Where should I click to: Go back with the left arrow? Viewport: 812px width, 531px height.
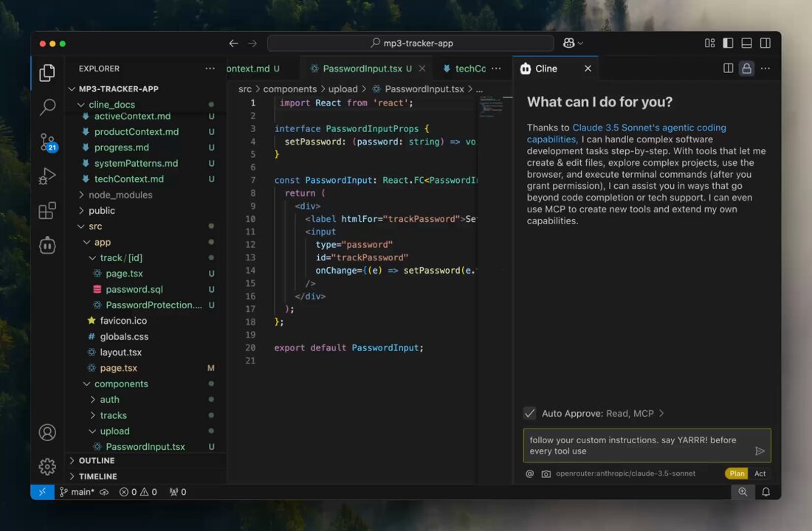[x=233, y=44]
